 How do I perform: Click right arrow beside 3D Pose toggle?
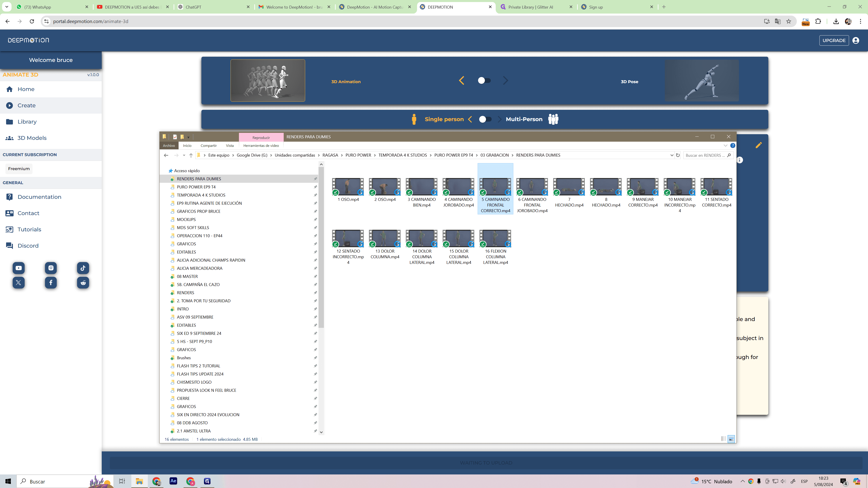[x=505, y=80]
